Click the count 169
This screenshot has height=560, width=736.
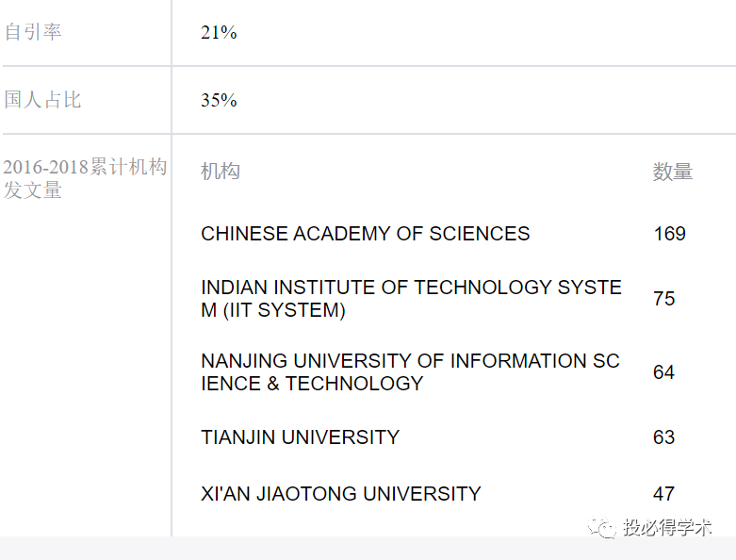tap(669, 234)
